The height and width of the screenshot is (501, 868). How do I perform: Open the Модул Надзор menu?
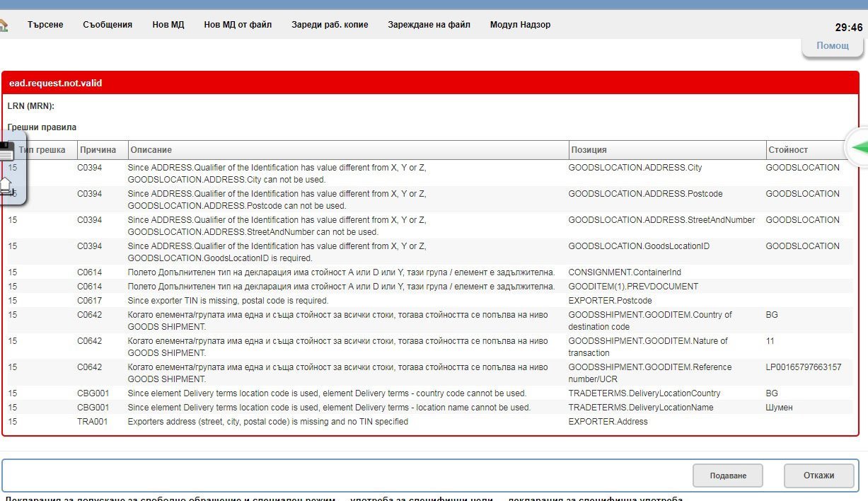point(520,25)
